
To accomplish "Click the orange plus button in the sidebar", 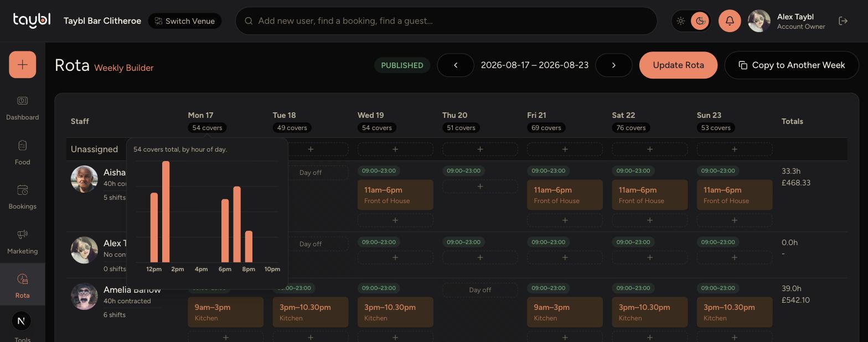I will 23,65.
